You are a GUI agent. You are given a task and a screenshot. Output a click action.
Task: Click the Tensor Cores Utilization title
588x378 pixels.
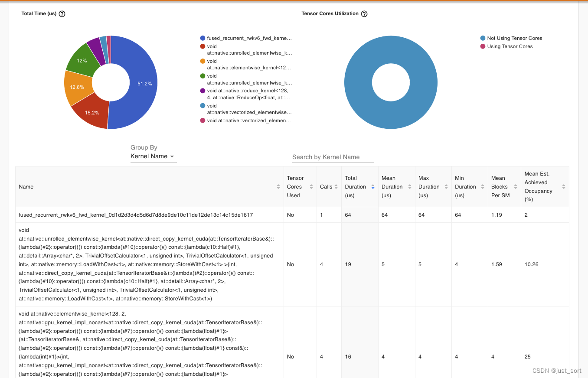click(x=330, y=14)
